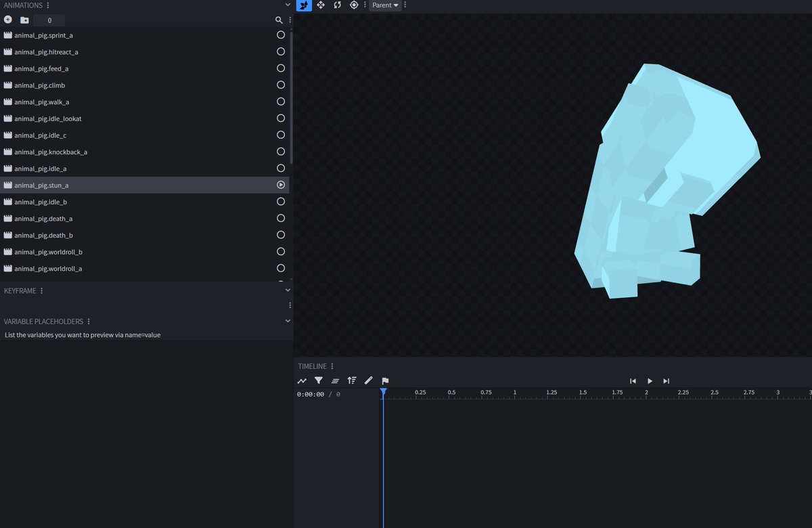812x528 pixels.
Task: Click the timeline sort arrow icon
Action: click(x=352, y=381)
